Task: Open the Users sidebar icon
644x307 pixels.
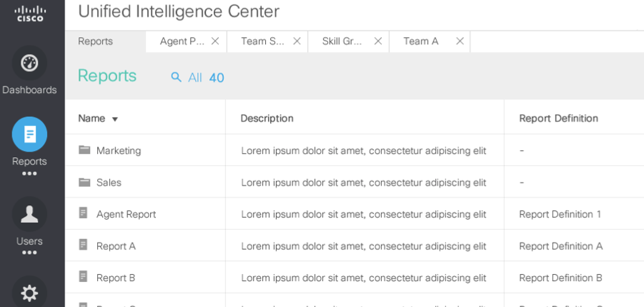Action: pyautogui.click(x=29, y=214)
